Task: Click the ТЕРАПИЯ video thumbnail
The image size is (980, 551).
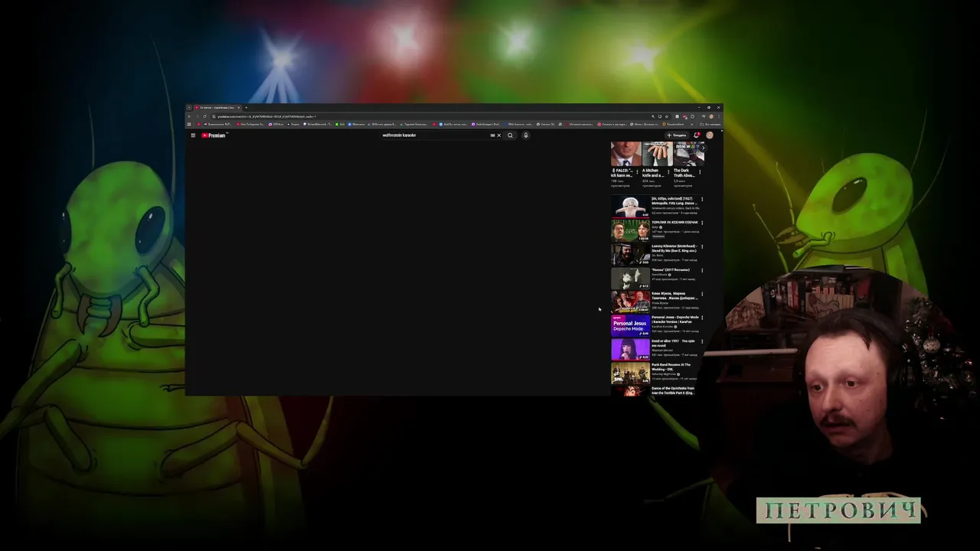Action: click(x=630, y=230)
